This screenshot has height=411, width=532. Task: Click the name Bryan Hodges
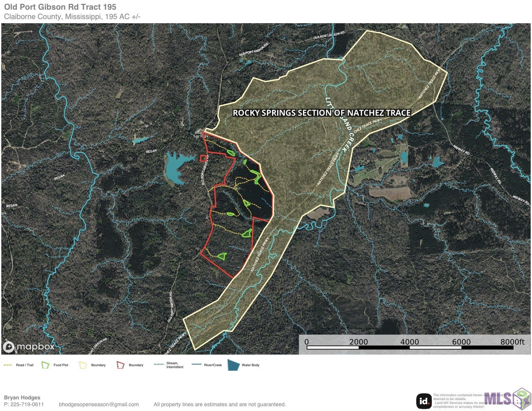(x=22, y=397)
